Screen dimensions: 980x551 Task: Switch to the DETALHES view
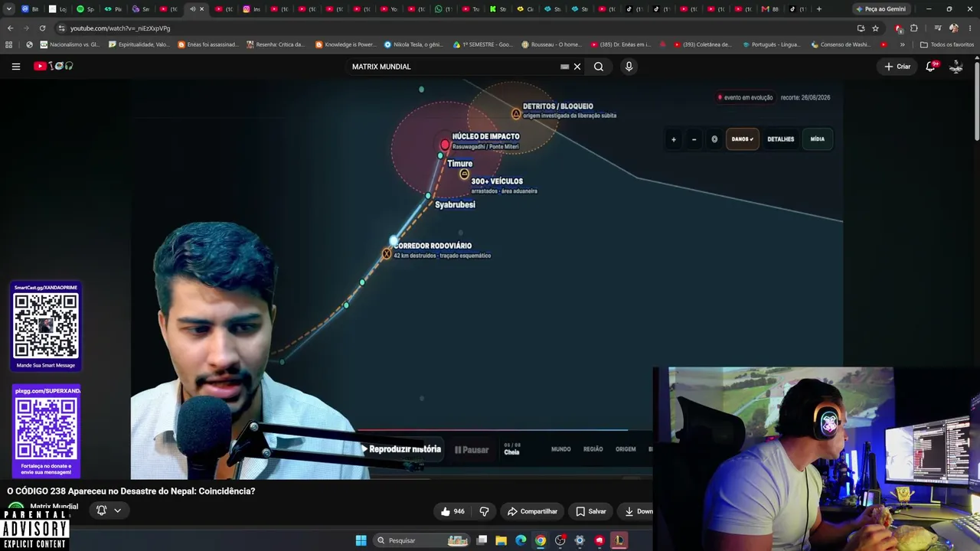pos(781,139)
